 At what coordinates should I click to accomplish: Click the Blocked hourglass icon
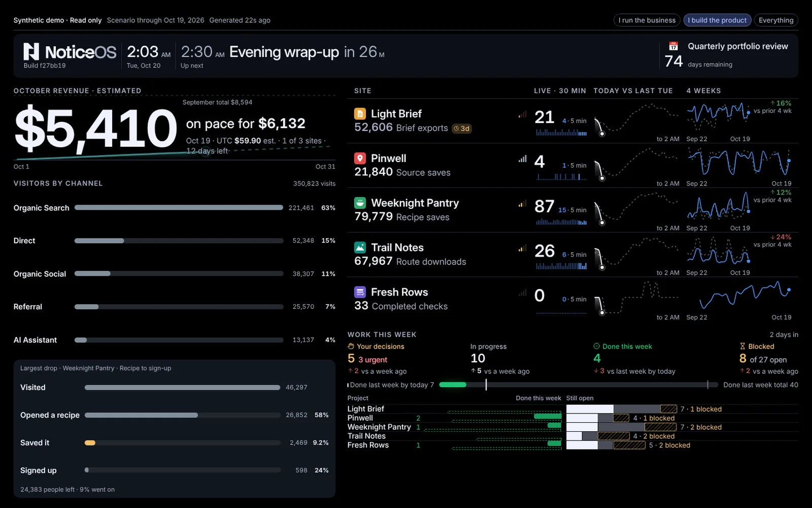(x=742, y=346)
